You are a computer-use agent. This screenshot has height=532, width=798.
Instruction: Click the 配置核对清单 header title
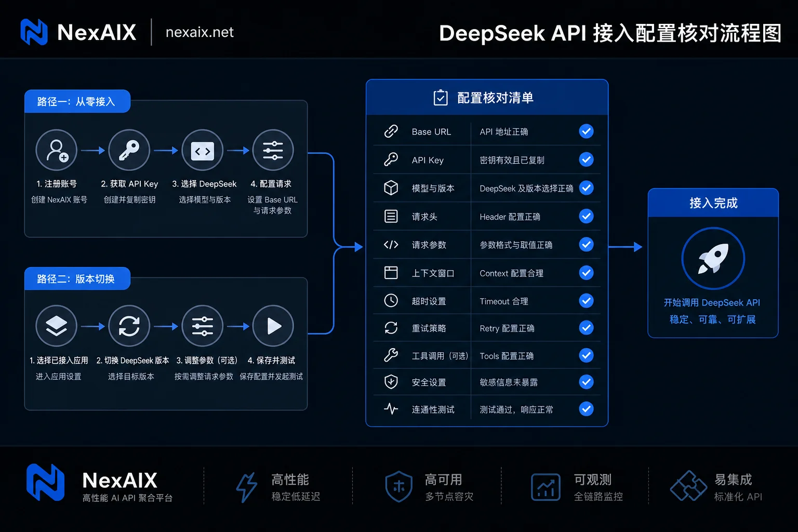coord(495,98)
